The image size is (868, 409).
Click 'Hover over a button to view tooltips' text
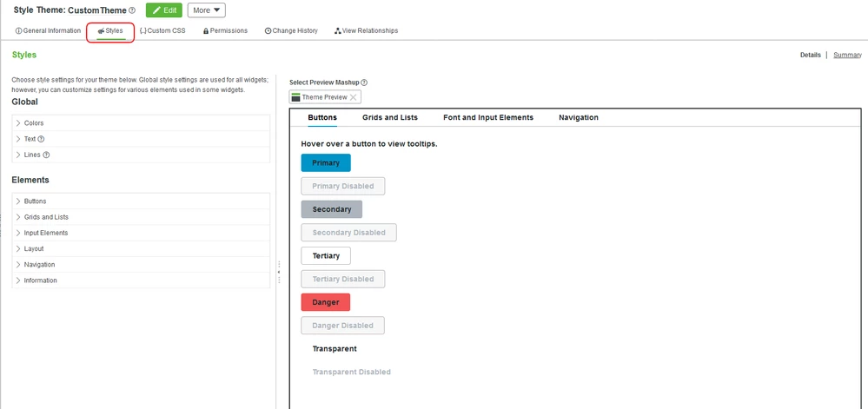[369, 144]
